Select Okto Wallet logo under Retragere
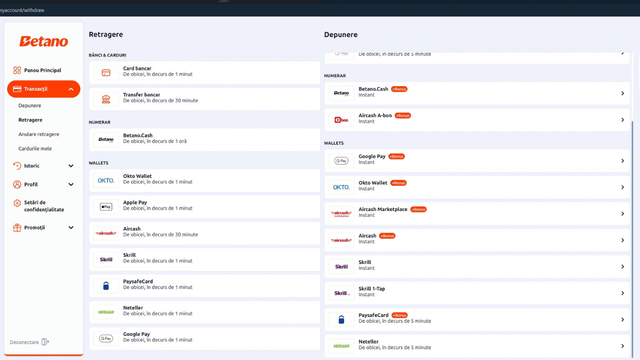The width and height of the screenshot is (640, 360). [x=106, y=180]
